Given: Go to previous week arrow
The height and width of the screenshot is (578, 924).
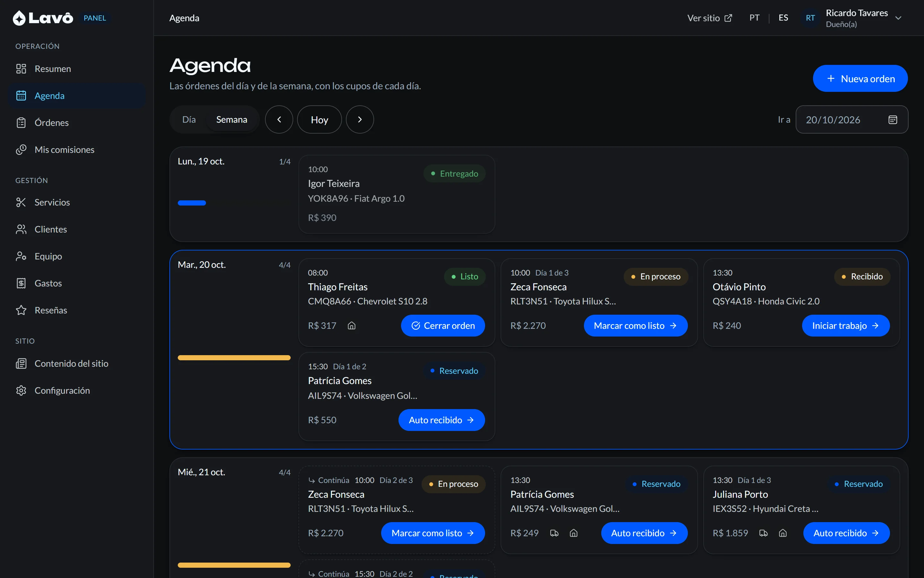Looking at the screenshot, I should click(279, 120).
